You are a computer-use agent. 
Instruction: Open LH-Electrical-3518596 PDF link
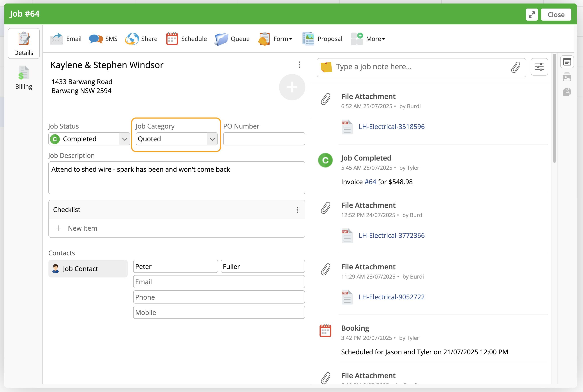[x=391, y=127]
